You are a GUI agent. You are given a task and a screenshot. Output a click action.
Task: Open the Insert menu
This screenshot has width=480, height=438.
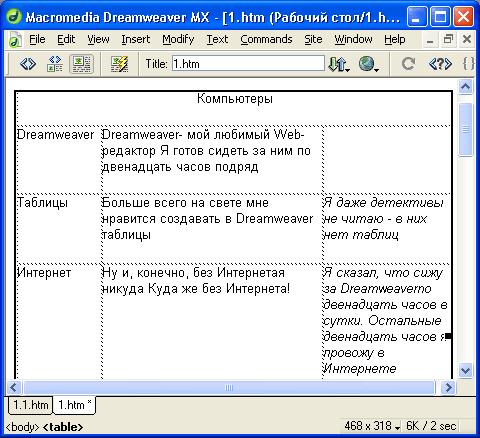point(136,39)
